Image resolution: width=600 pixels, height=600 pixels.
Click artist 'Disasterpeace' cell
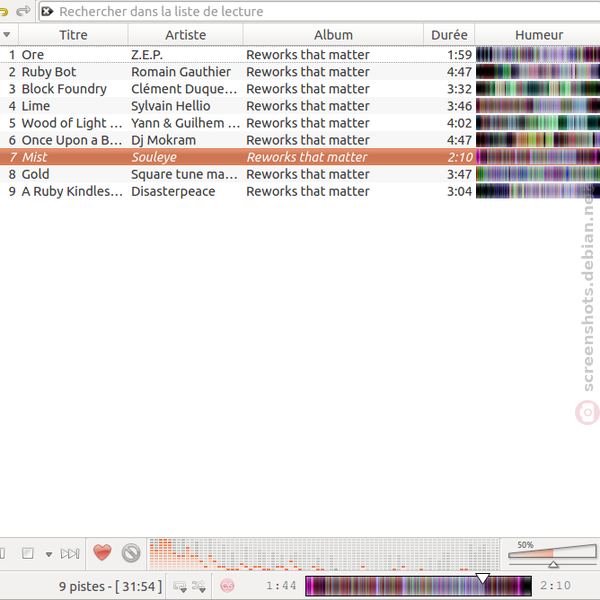point(173,191)
